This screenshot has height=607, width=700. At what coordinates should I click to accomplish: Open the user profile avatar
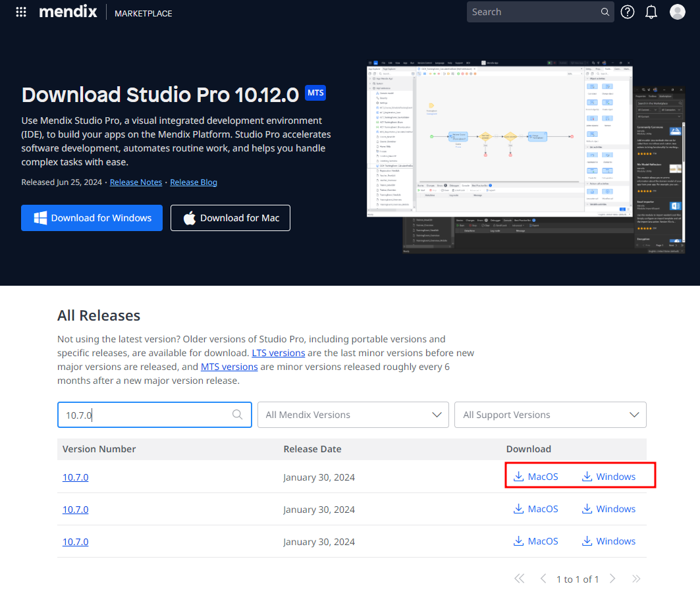click(x=677, y=12)
